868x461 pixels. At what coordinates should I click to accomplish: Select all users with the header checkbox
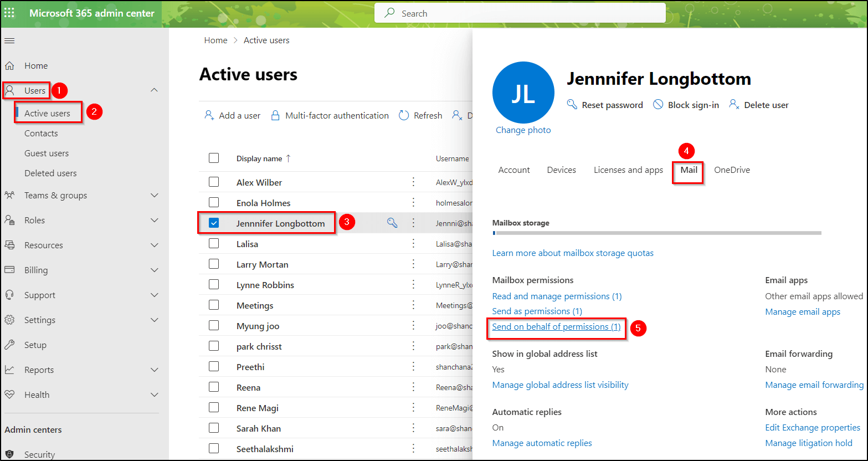pyautogui.click(x=214, y=158)
